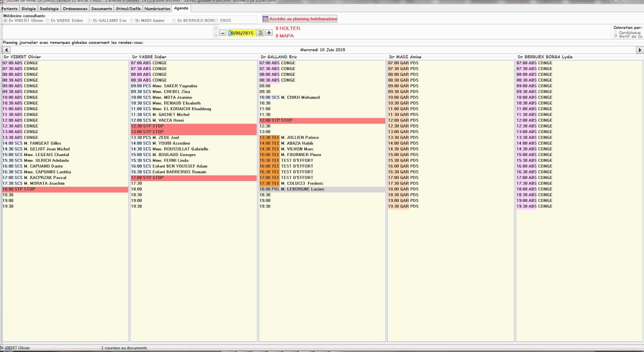Select 16:00 M. CAPUANO Dante appointment
The width and height of the screenshot is (644, 352).
(x=65, y=166)
